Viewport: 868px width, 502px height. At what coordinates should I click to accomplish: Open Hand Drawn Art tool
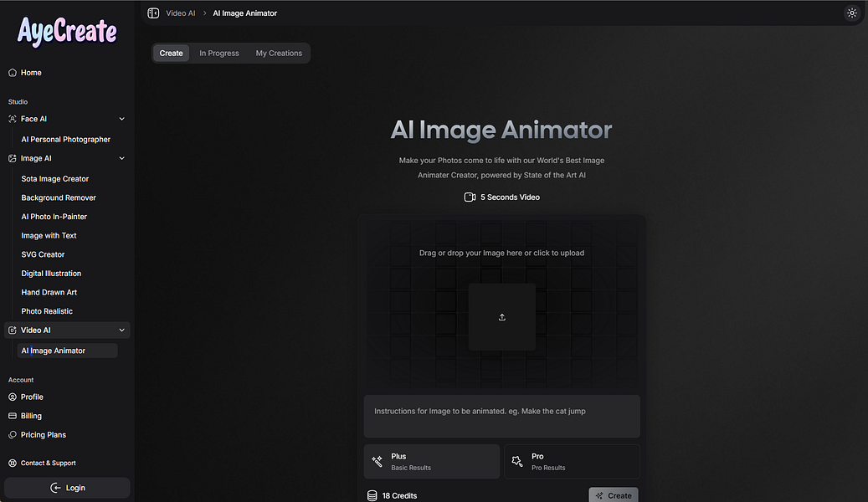click(49, 292)
